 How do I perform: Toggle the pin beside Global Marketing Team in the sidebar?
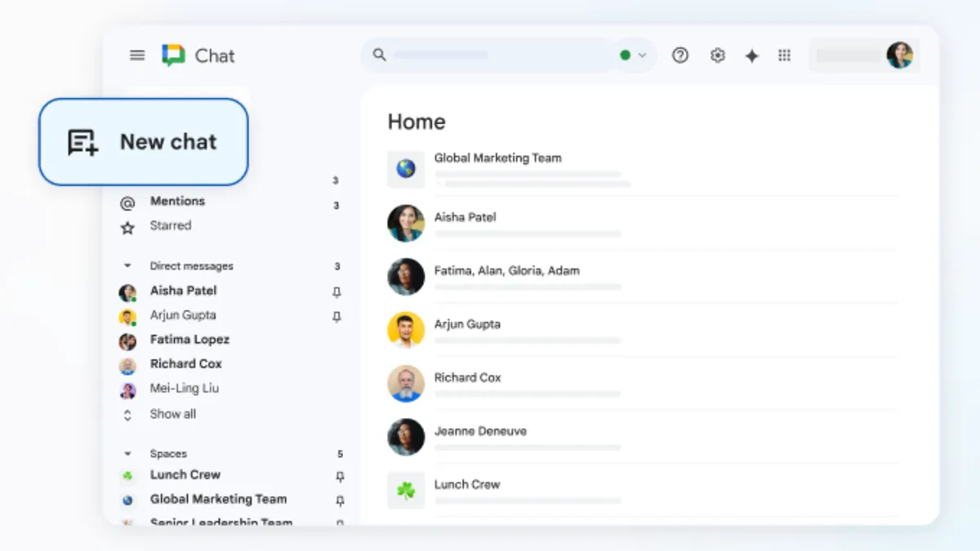tap(340, 500)
